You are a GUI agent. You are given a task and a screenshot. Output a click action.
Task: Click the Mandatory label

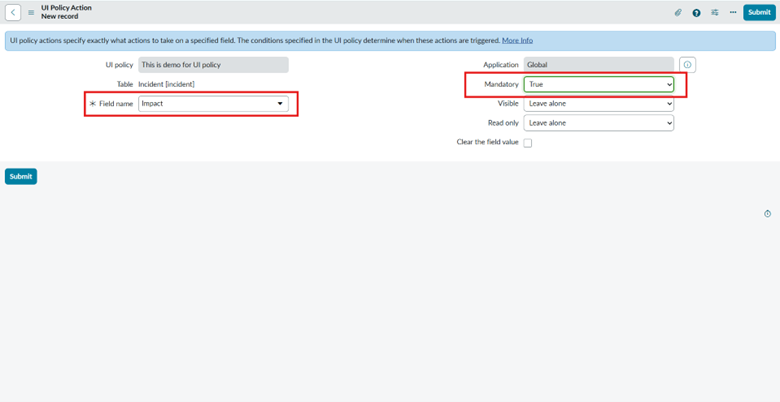coord(501,85)
